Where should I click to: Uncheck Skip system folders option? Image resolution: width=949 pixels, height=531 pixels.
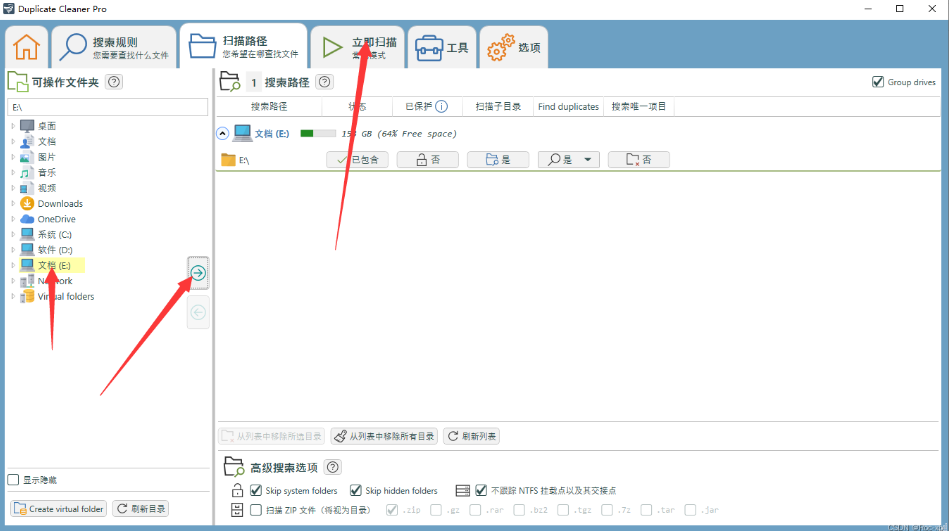point(257,491)
